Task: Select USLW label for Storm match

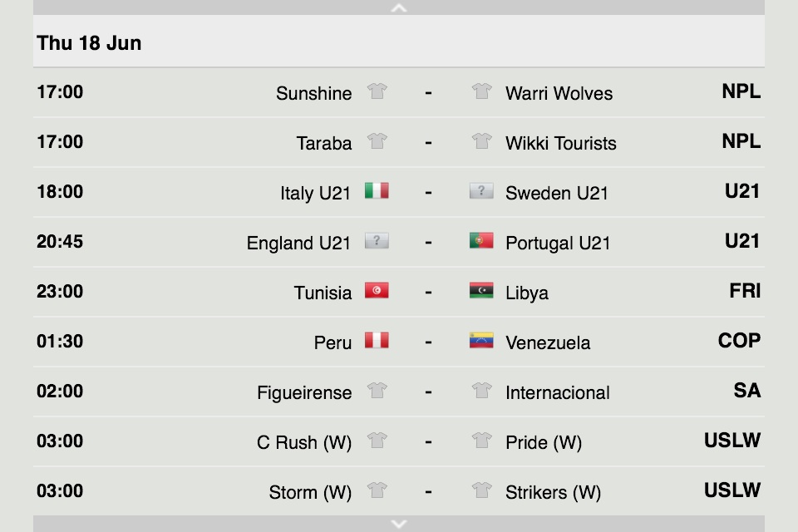Action: pos(732,490)
